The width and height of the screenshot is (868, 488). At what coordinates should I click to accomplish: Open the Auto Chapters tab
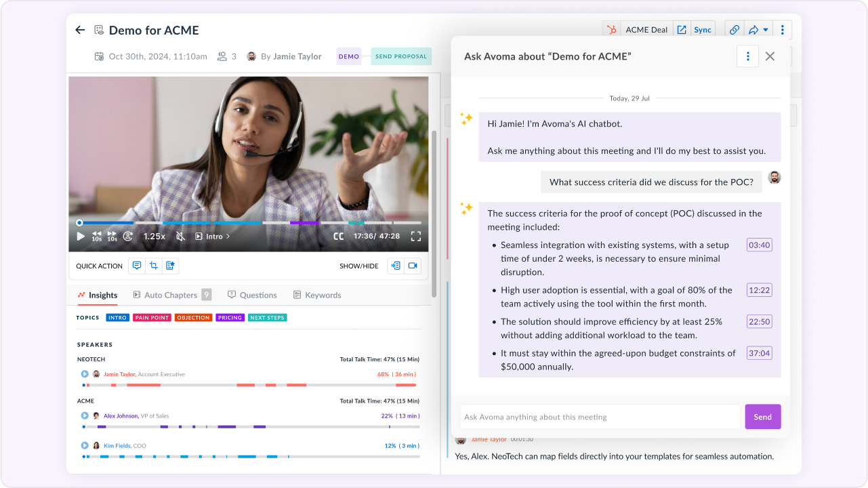pos(171,295)
